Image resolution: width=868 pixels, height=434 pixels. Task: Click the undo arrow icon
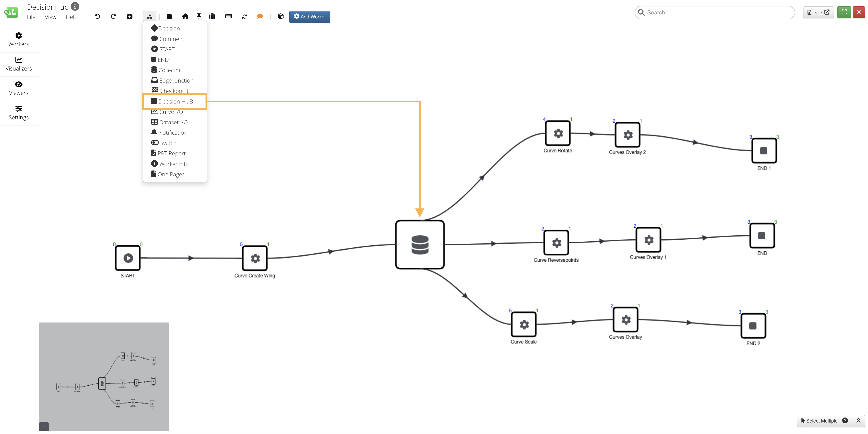(x=97, y=16)
